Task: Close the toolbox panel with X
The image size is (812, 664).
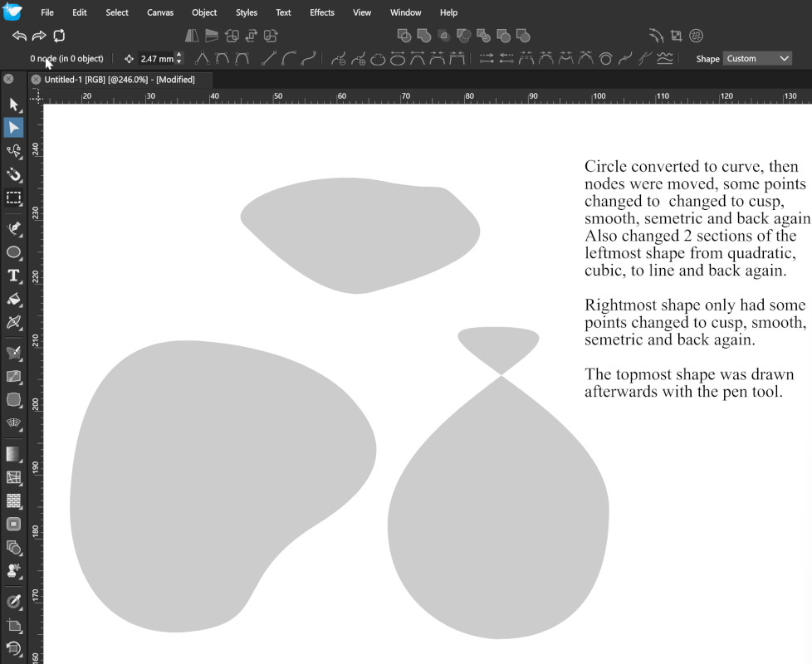Action: coord(8,79)
